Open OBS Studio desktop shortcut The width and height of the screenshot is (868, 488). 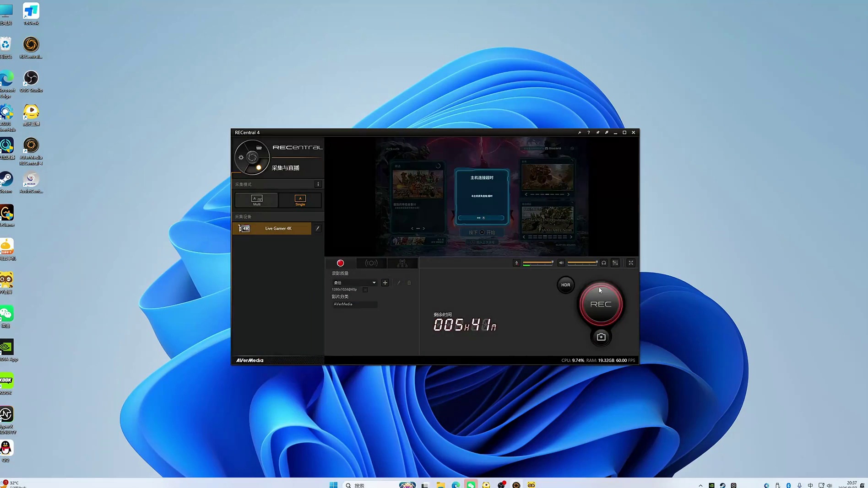click(x=31, y=81)
